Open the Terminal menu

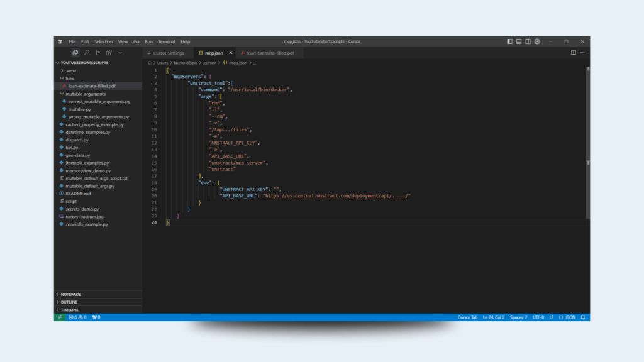[x=167, y=41]
